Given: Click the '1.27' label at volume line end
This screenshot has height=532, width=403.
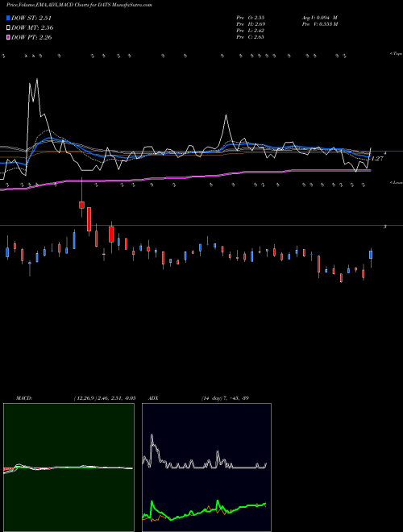Looking at the screenshot, I should [377, 159].
